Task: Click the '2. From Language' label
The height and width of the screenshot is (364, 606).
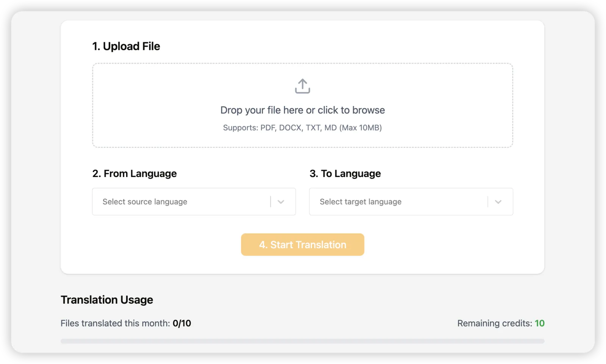Action: [x=134, y=174]
